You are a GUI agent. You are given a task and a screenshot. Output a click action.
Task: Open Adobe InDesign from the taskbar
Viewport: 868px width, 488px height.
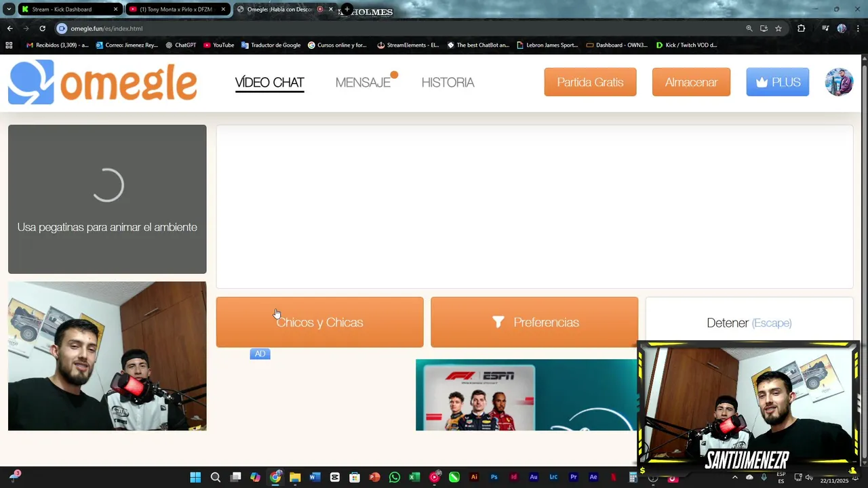(514, 477)
